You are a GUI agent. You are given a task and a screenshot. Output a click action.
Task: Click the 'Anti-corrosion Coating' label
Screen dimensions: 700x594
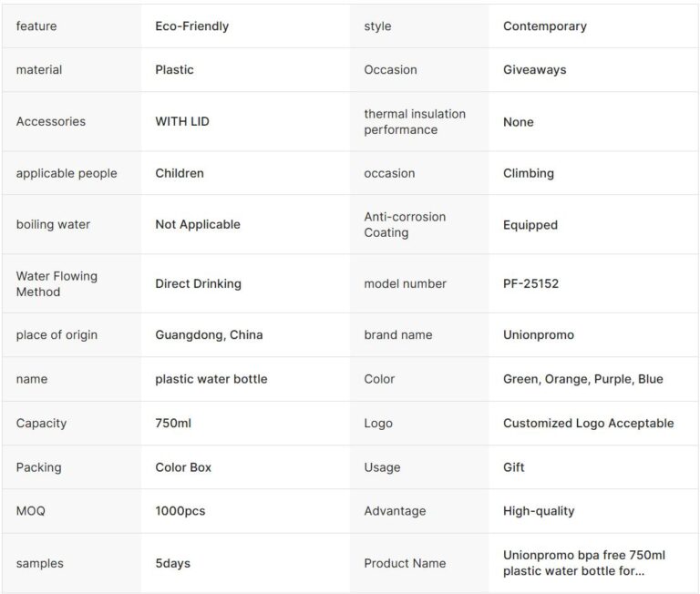coord(405,224)
